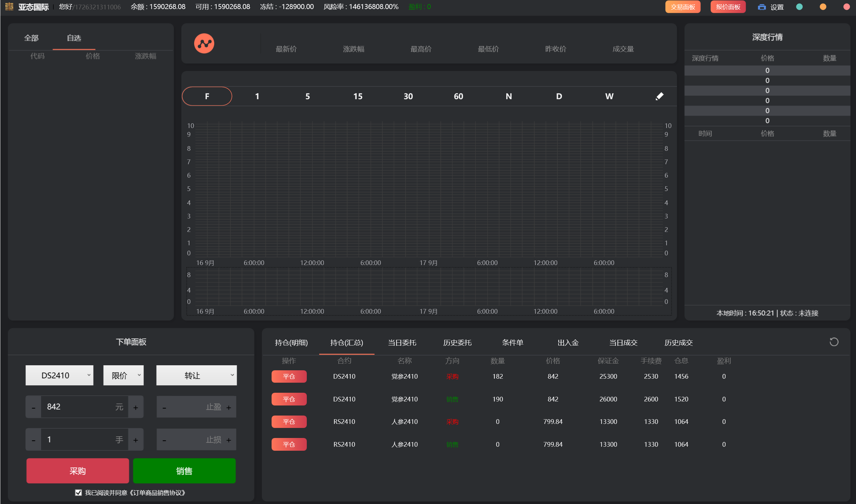856x504 pixels.
Task: Click the orange chart logo icon
Action: tap(204, 44)
